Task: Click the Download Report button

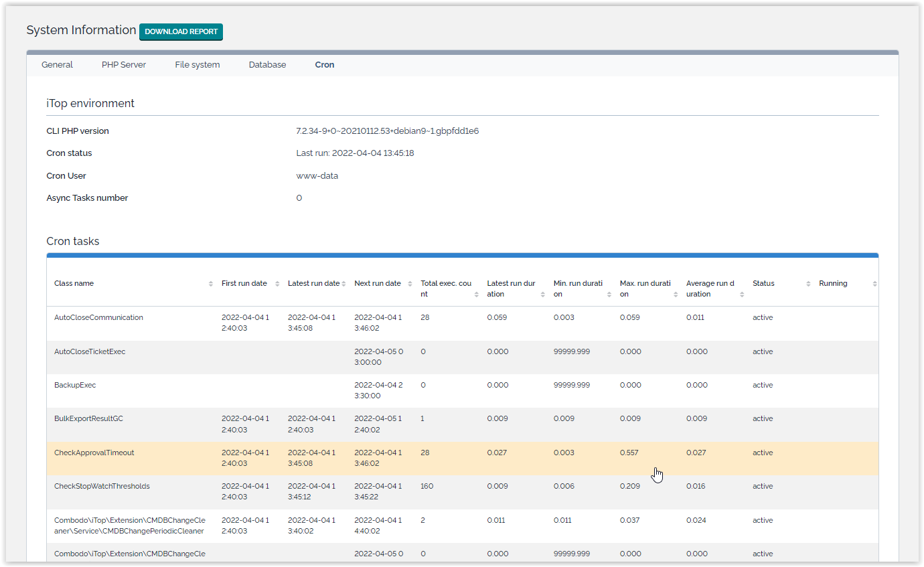Action: [x=181, y=31]
